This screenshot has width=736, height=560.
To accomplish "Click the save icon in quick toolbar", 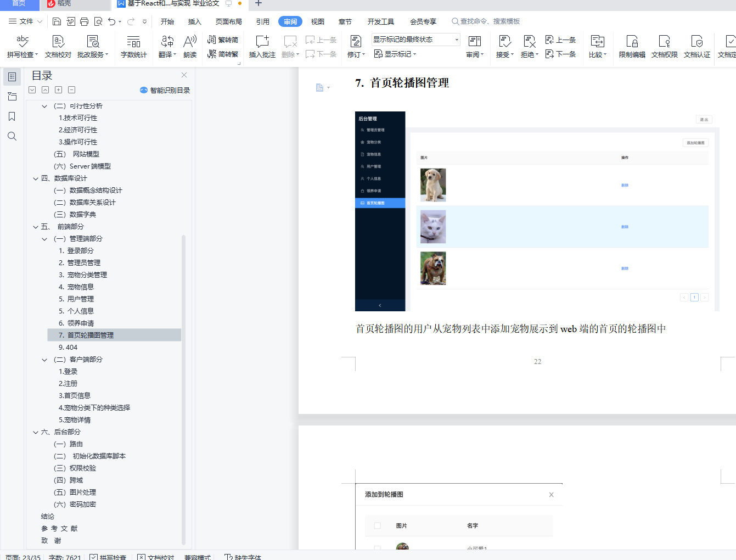I will pyautogui.click(x=57, y=21).
